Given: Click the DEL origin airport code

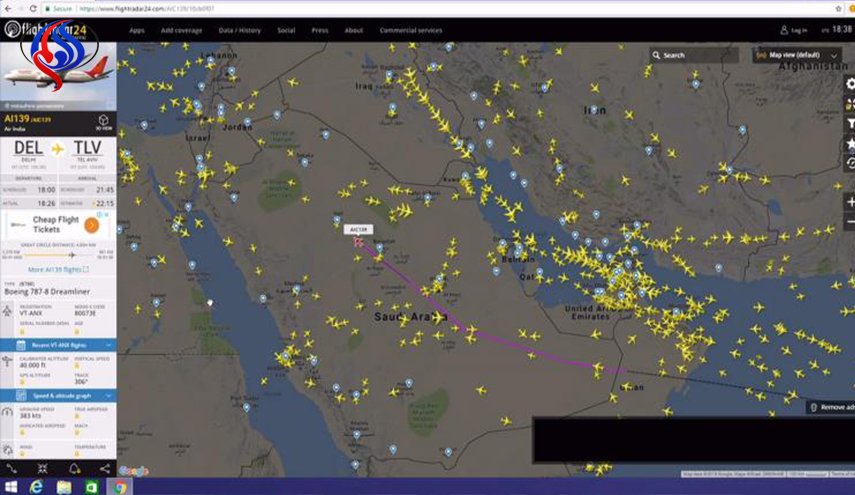Looking at the screenshot, I should click(28, 148).
